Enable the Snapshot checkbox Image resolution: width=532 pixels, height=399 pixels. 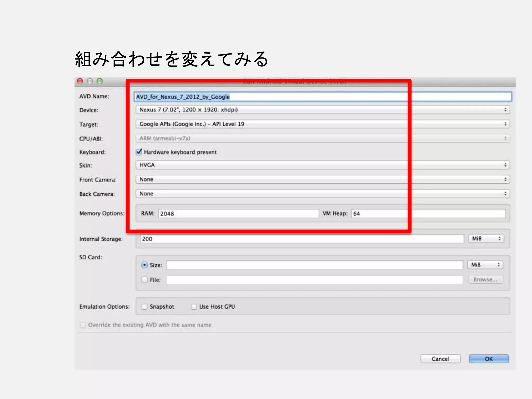144,307
